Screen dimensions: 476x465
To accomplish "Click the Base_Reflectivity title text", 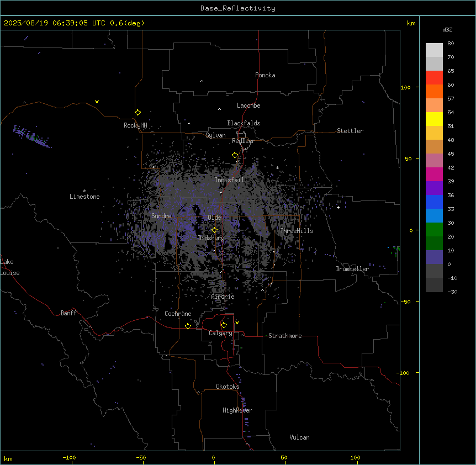I will [238, 8].
